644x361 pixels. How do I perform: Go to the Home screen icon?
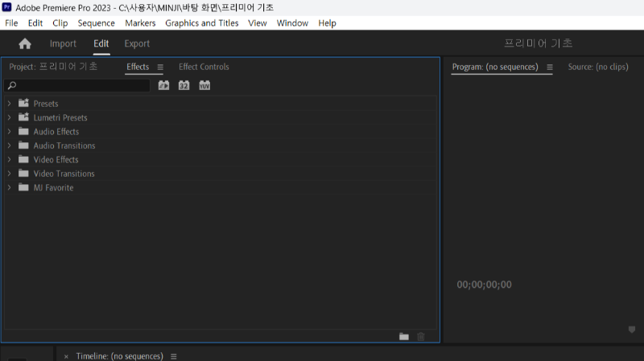point(25,43)
